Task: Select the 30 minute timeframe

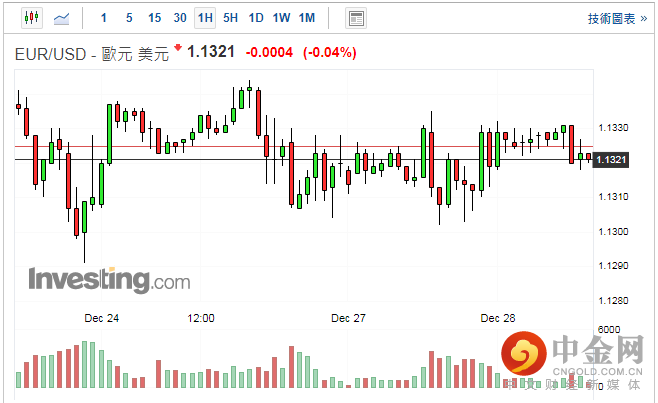Action: tap(180, 18)
